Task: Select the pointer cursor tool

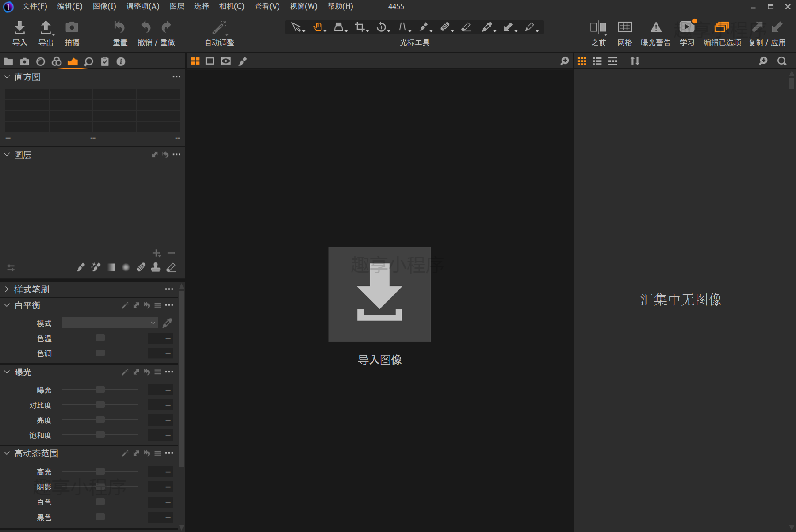Action: point(296,27)
